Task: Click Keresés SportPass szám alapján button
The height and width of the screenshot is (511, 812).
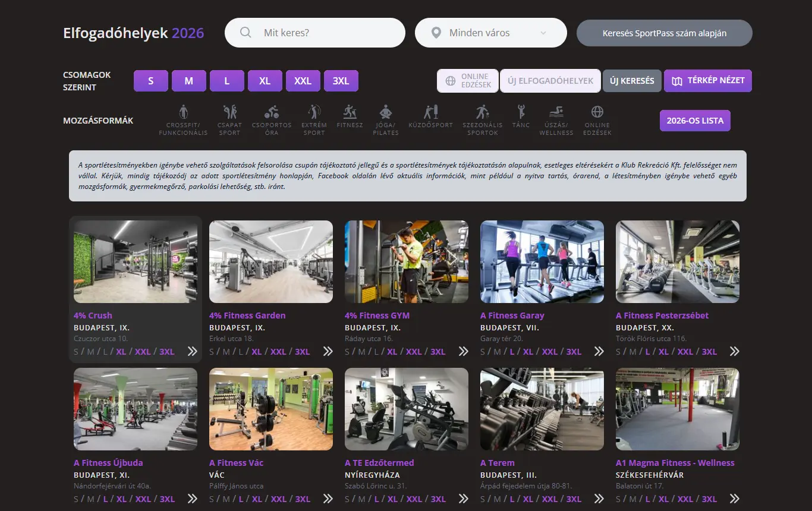Action: tap(665, 33)
